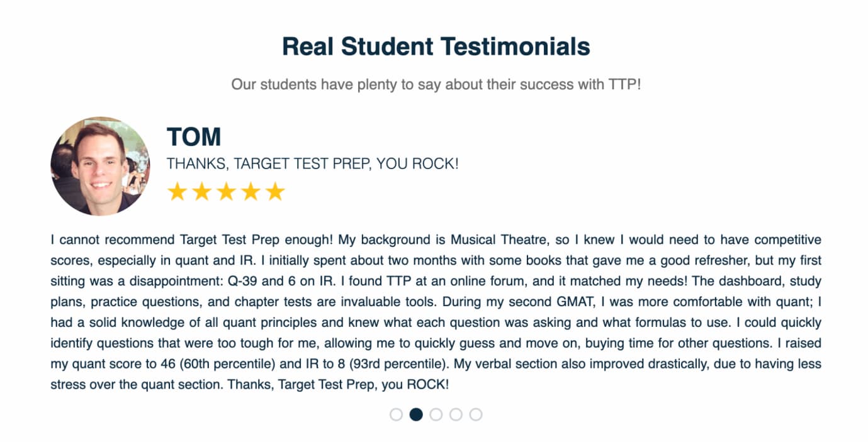Select the last carousel navigation dot

tap(474, 414)
